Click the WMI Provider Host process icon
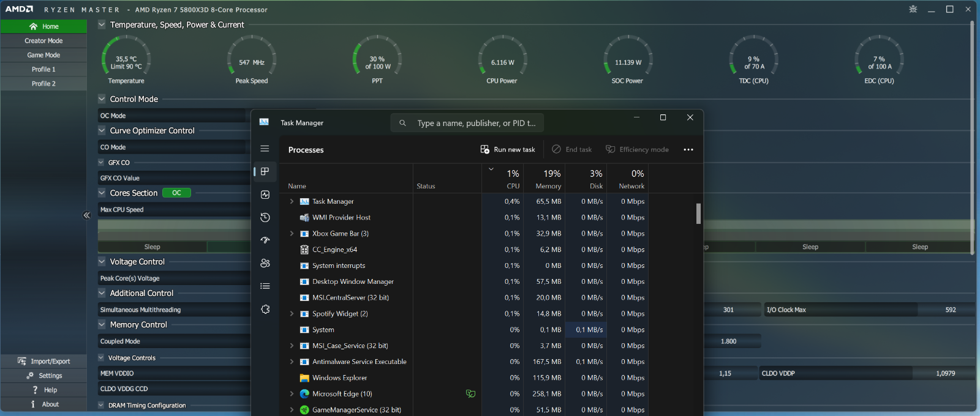 click(304, 217)
